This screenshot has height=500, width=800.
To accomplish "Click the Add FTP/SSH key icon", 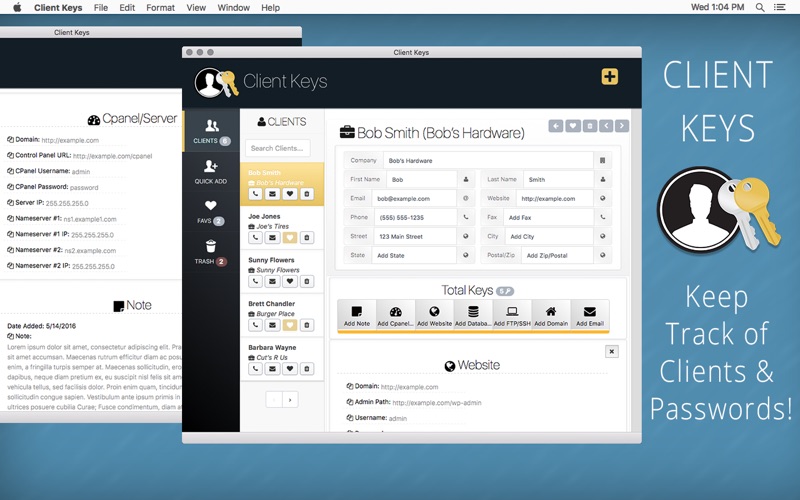I will (x=512, y=315).
